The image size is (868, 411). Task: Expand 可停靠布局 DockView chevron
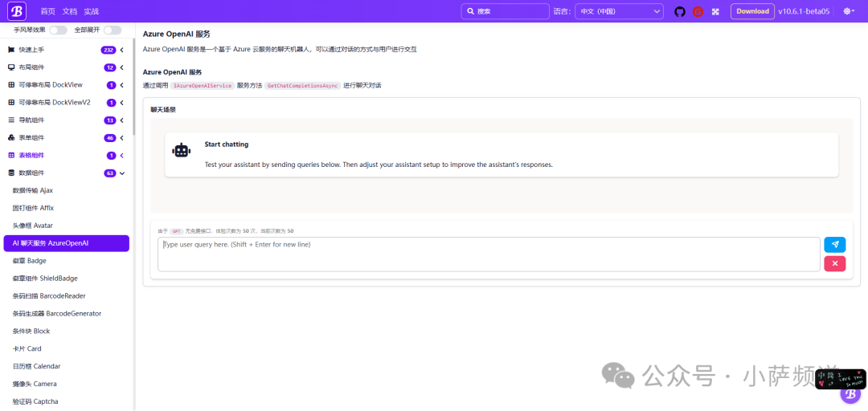(122, 85)
